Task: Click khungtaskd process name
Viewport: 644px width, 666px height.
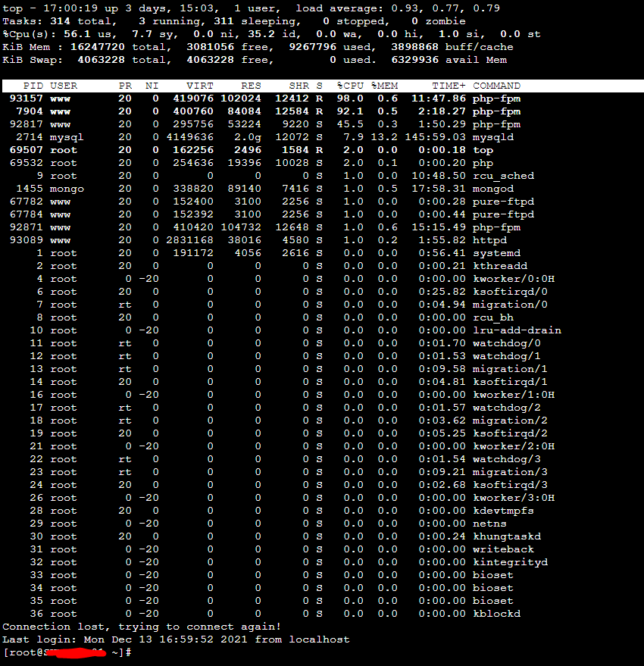Action: click(507, 536)
